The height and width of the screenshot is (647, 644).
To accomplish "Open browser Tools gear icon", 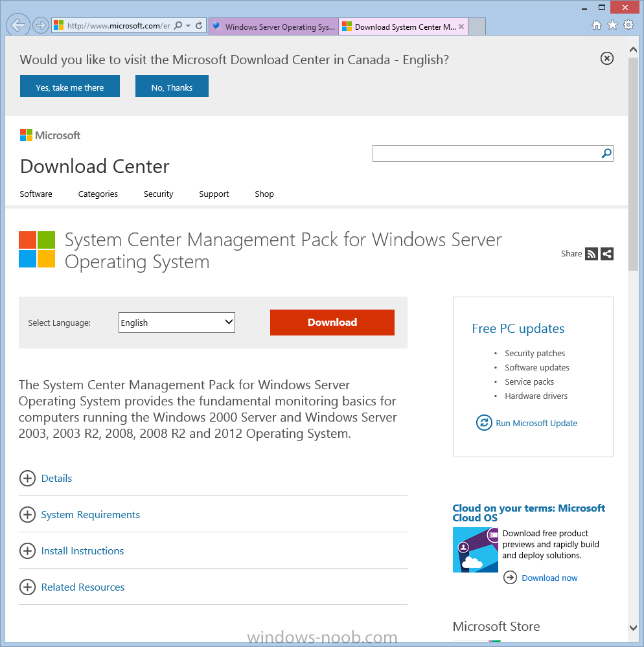I will (x=628, y=25).
